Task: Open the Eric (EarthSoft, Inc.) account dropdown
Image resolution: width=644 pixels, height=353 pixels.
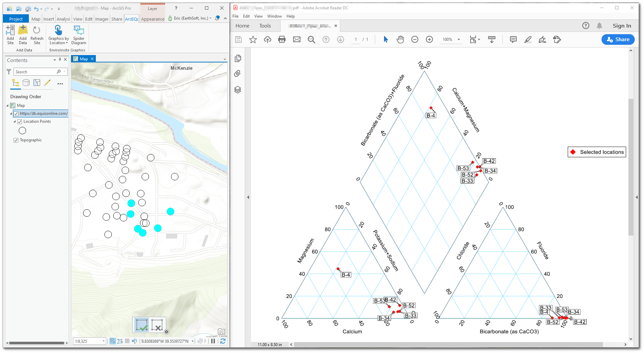Action: click(x=190, y=18)
